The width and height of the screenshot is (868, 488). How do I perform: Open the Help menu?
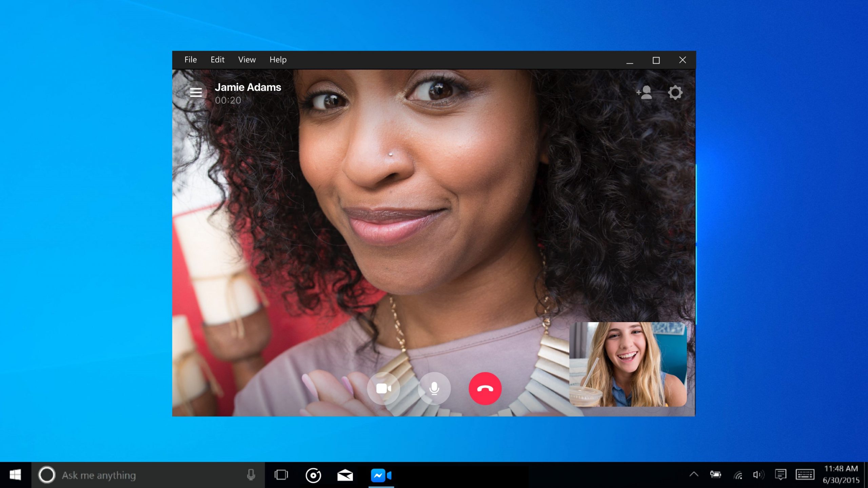click(278, 60)
